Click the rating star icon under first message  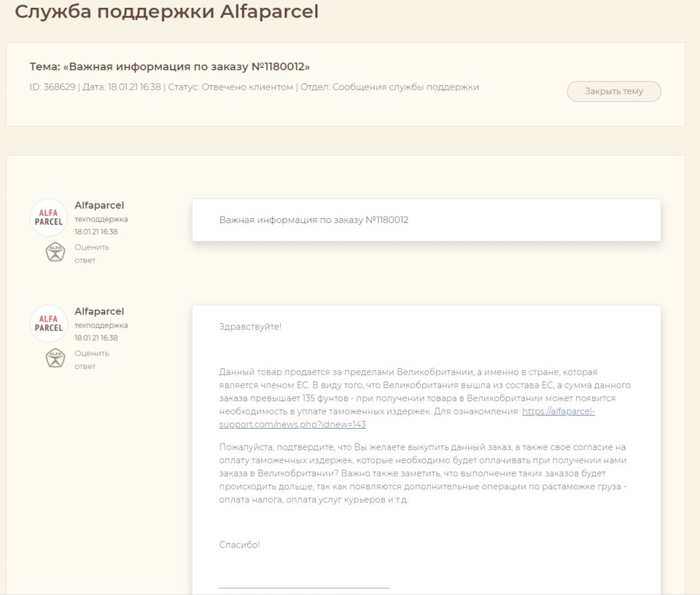pyautogui.click(x=55, y=252)
